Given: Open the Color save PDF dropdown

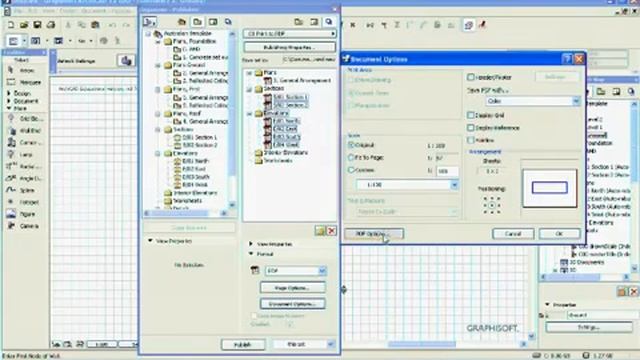Looking at the screenshot, I should point(533,101).
